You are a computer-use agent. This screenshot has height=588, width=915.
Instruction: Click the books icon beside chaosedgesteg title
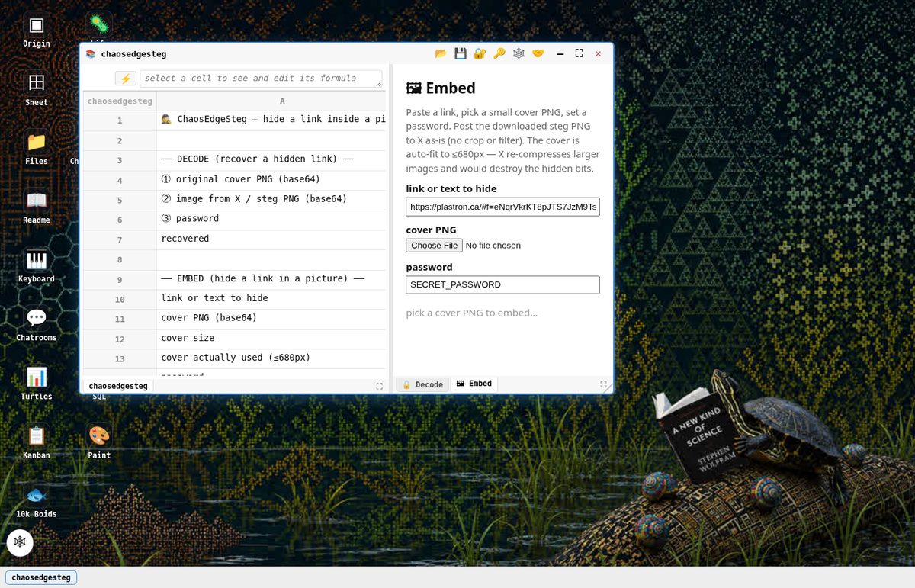(x=91, y=54)
